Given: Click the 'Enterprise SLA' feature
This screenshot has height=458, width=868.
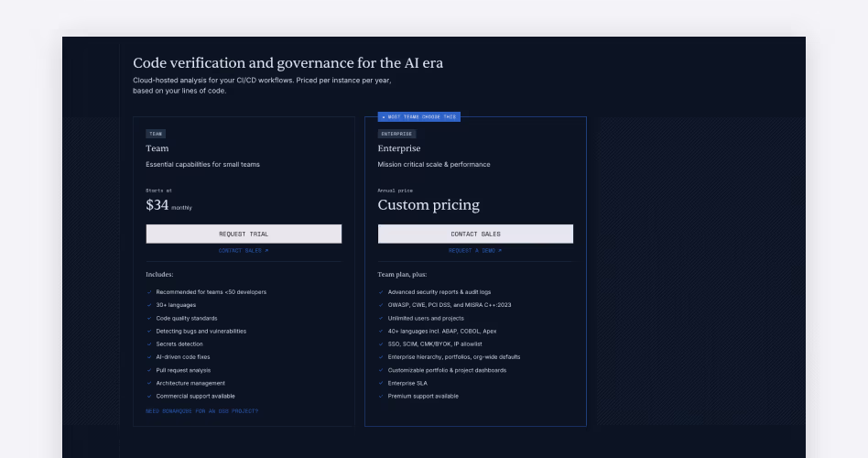Looking at the screenshot, I should pos(407,383).
